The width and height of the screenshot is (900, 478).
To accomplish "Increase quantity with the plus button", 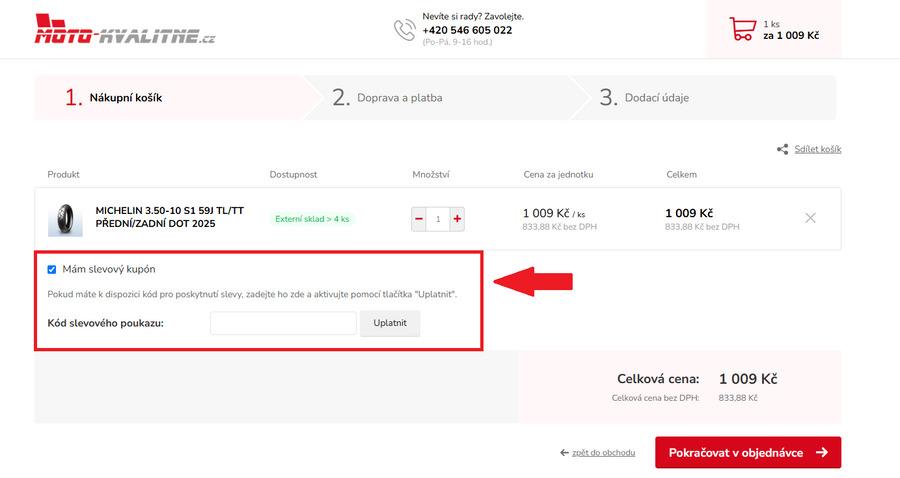I will [x=457, y=218].
